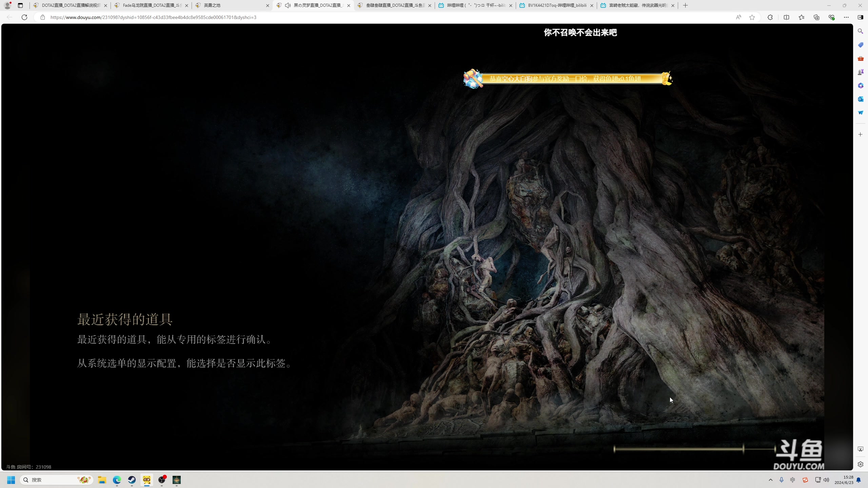
Task: Click the taskbar 搜索 search box
Action: pos(57,480)
